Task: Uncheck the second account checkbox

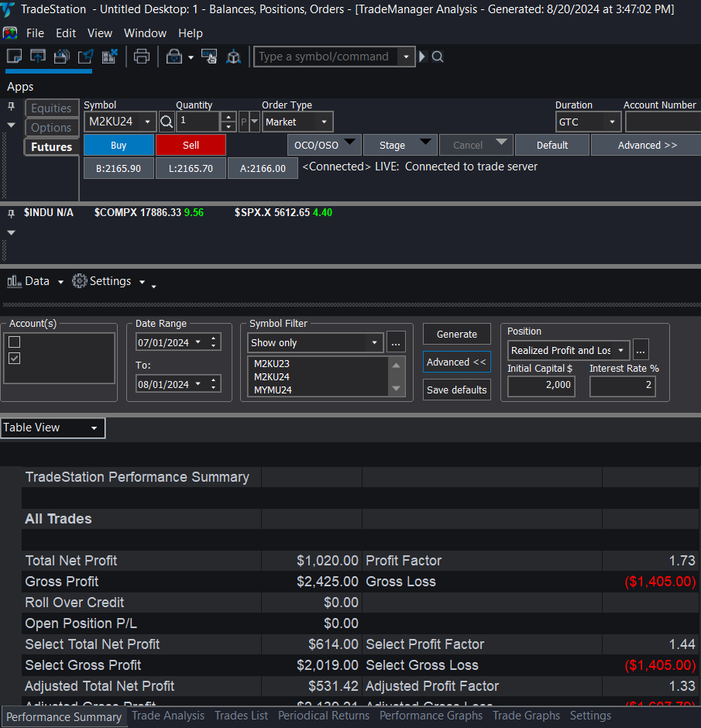Action: pos(15,359)
